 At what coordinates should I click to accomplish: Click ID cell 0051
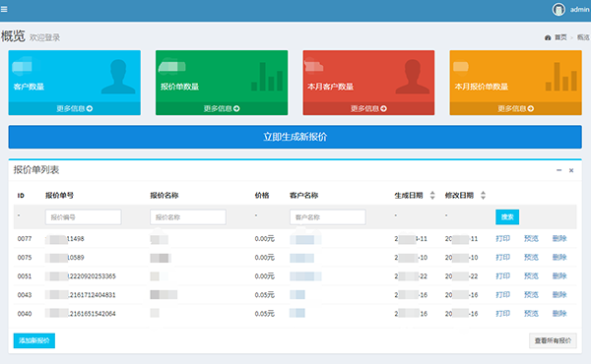point(25,276)
